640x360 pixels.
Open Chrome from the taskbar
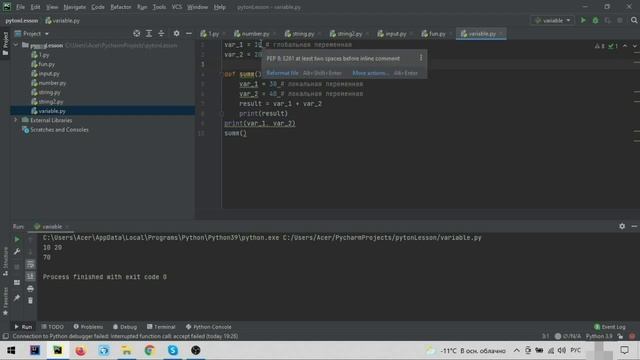click(149, 350)
